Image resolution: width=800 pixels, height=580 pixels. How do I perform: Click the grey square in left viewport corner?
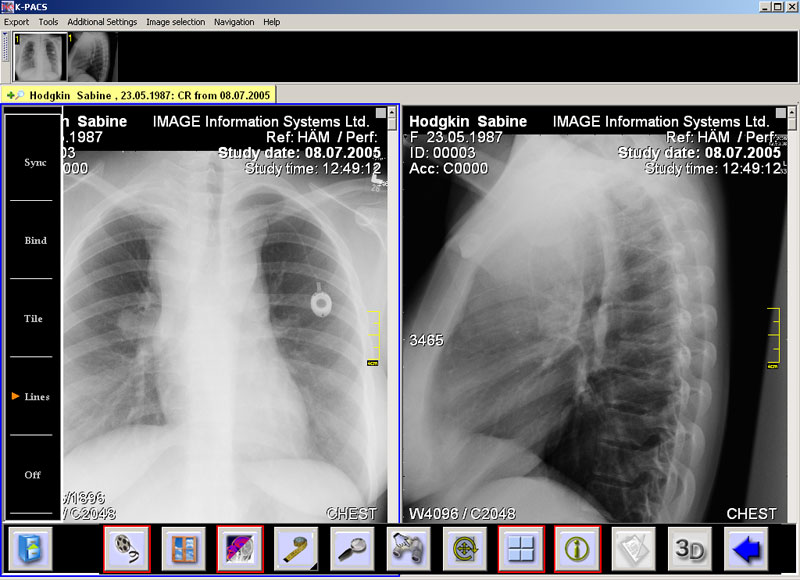coord(381,113)
